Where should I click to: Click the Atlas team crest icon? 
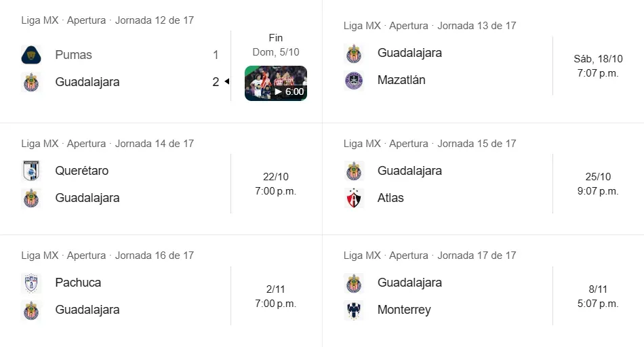point(354,198)
